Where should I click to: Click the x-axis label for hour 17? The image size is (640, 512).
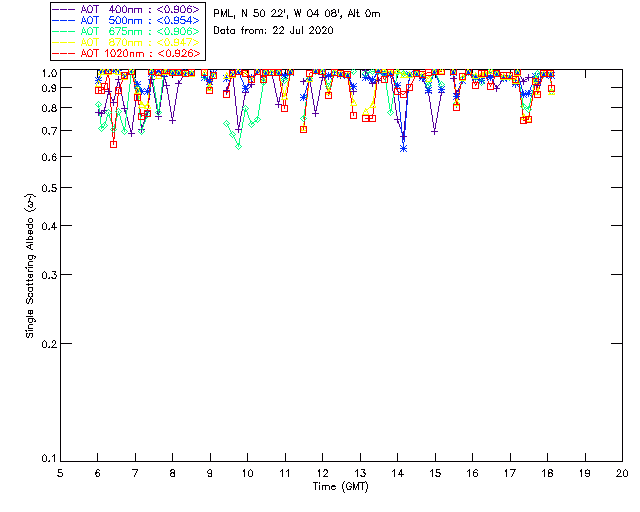pyautogui.click(x=510, y=473)
